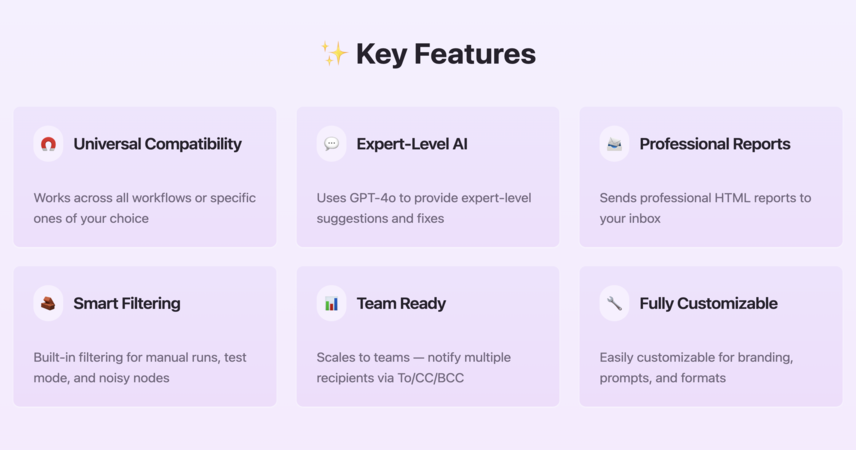Open the Fully Customizable card title

[708, 304]
